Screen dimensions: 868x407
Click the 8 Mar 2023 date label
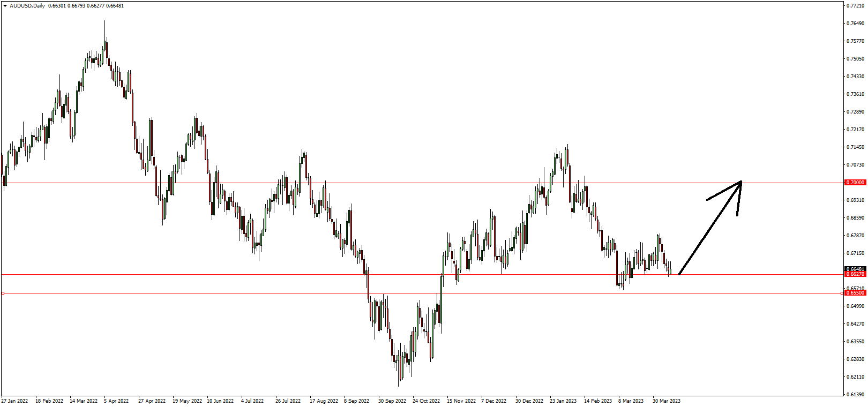coord(631,401)
